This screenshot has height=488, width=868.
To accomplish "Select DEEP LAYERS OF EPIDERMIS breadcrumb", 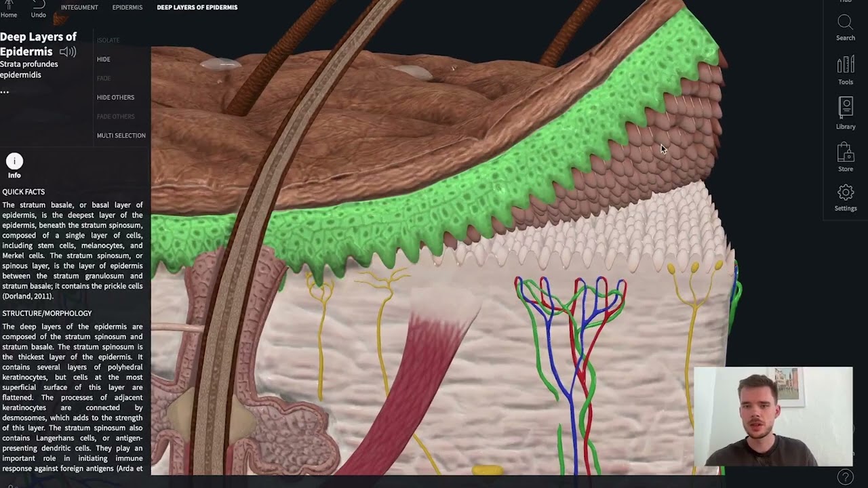I will point(197,7).
